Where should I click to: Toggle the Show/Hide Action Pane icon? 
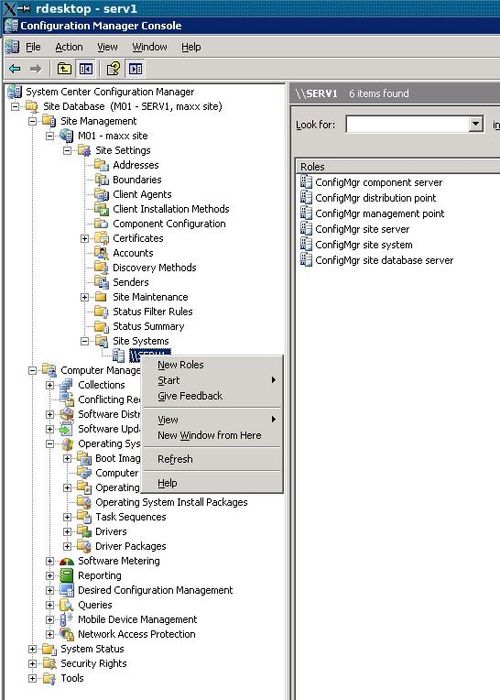click(135, 68)
